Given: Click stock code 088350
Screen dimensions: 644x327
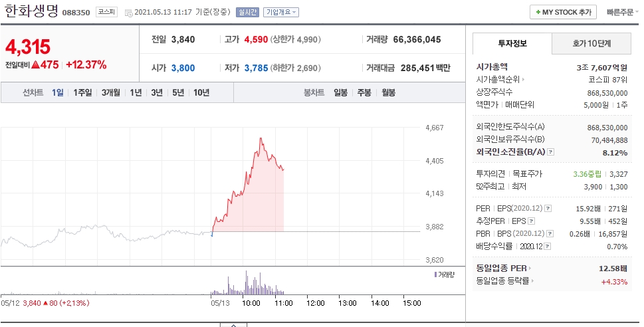Looking at the screenshot, I should tap(76, 13).
